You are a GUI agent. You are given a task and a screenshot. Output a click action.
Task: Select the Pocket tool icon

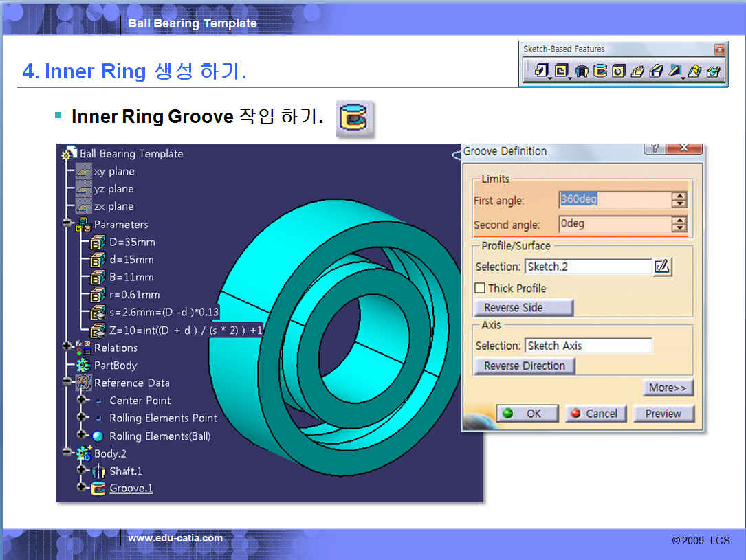(x=562, y=71)
